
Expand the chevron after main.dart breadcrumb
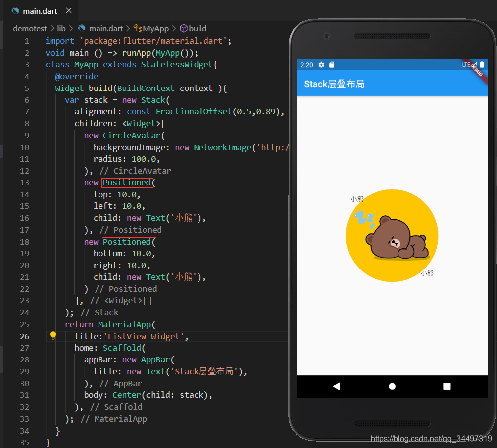(128, 28)
